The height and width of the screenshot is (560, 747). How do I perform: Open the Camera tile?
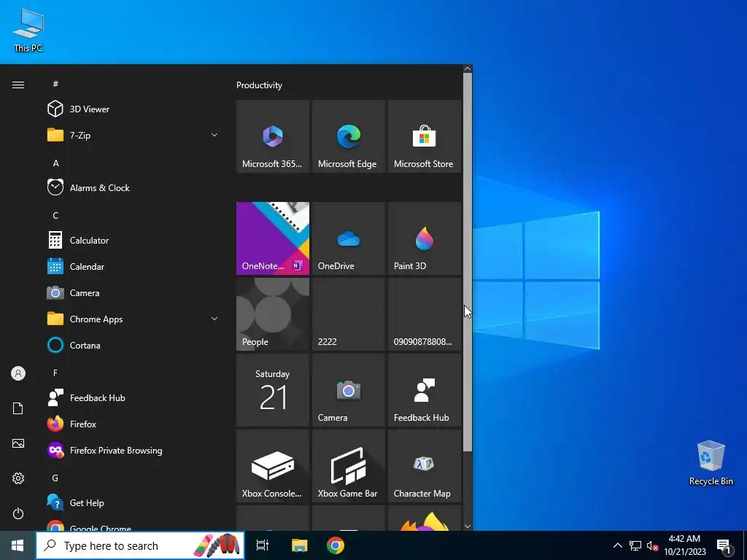click(348, 390)
